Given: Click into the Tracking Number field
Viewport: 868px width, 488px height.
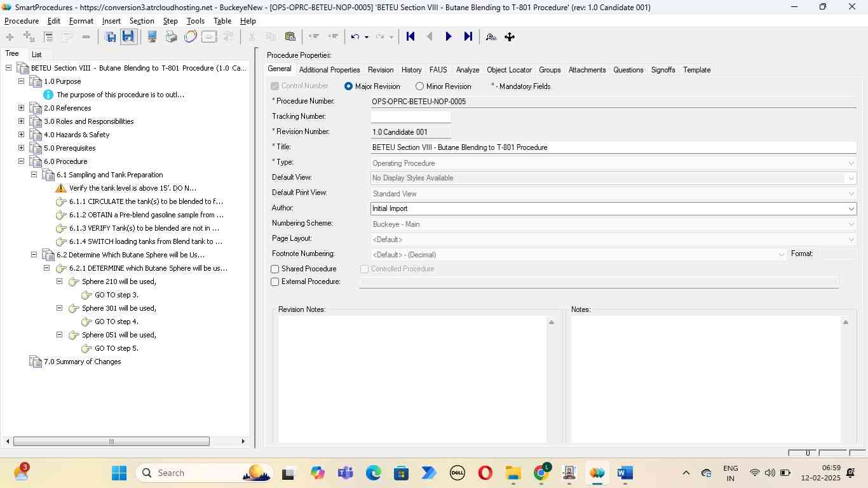Looking at the screenshot, I should click(410, 117).
